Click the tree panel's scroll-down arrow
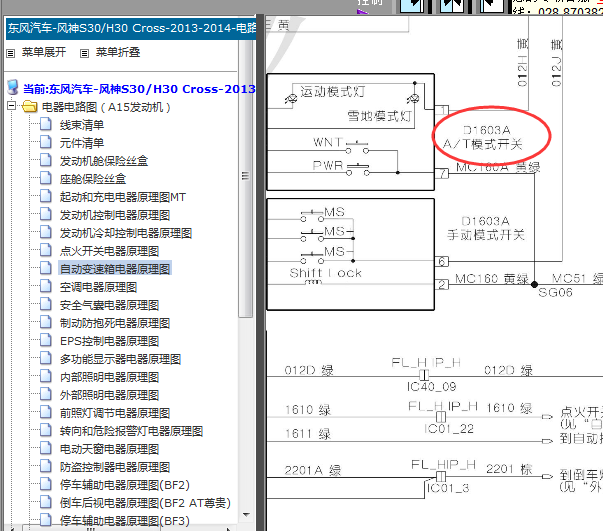 click(x=246, y=515)
